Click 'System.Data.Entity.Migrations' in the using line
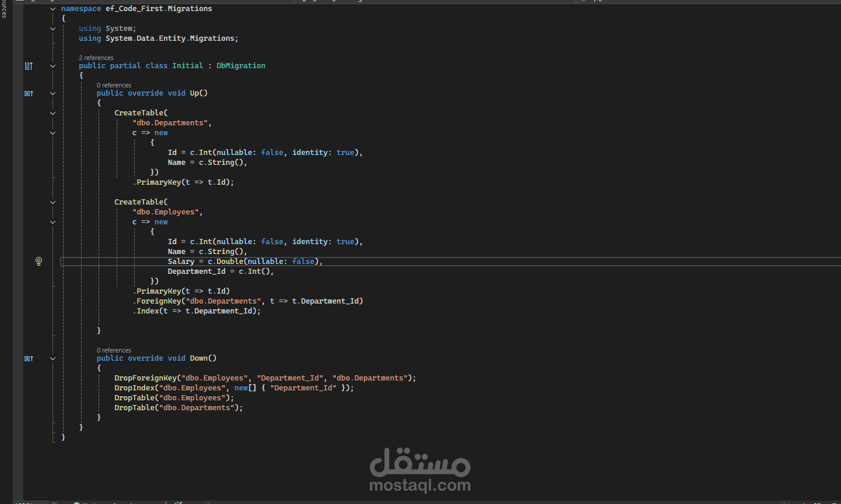 click(x=170, y=38)
